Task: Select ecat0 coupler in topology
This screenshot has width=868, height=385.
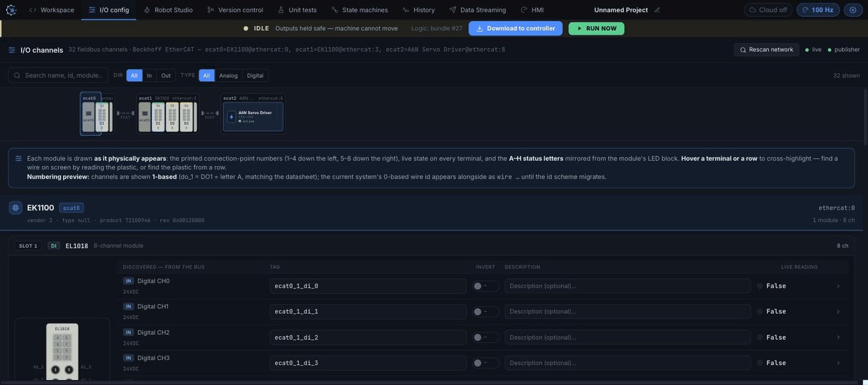Action: pyautogui.click(x=89, y=117)
